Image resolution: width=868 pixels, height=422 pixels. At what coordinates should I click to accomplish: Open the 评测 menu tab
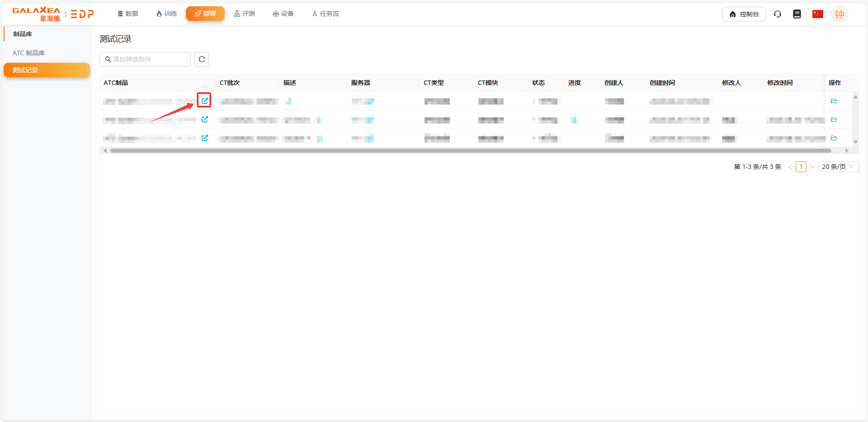(x=244, y=14)
